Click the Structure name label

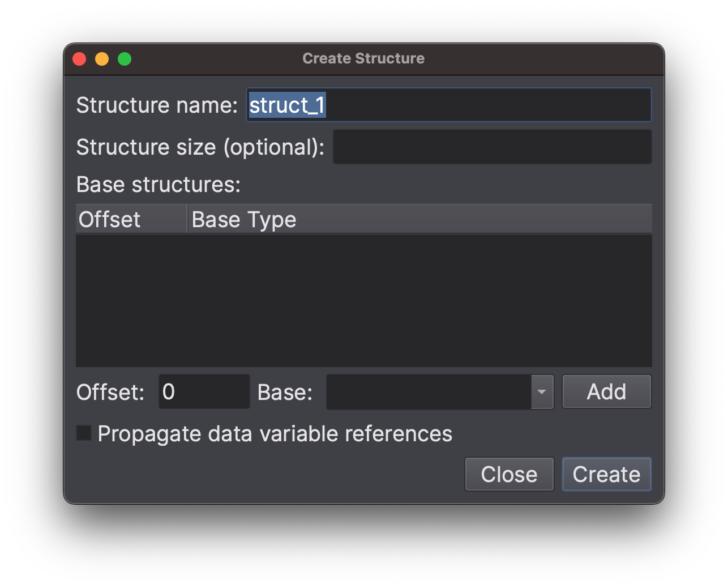[157, 105]
